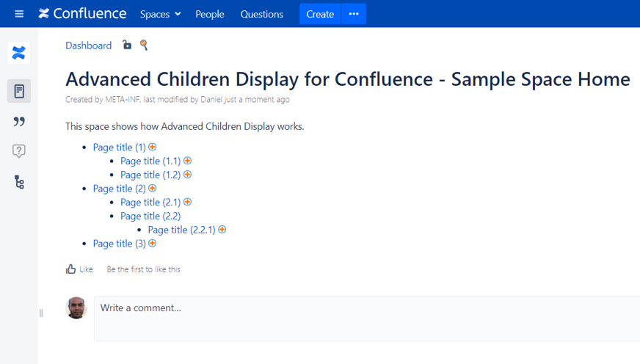Expand children of Page title (2.2.1)
This screenshot has height=364, width=640.
point(222,230)
